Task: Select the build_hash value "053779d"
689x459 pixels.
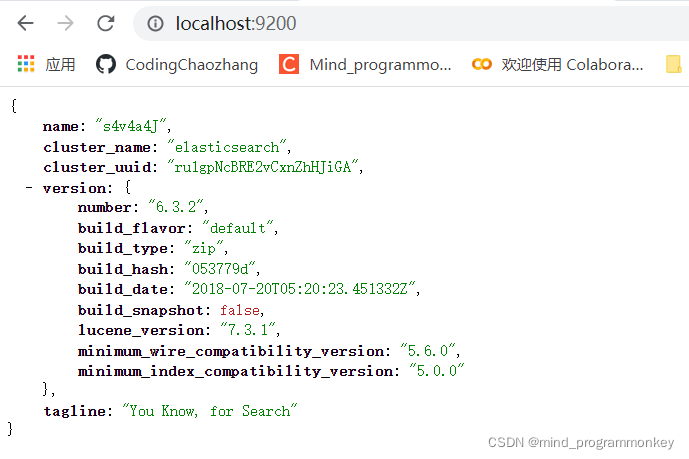Action: pyautogui.click(x=220, y=268)
